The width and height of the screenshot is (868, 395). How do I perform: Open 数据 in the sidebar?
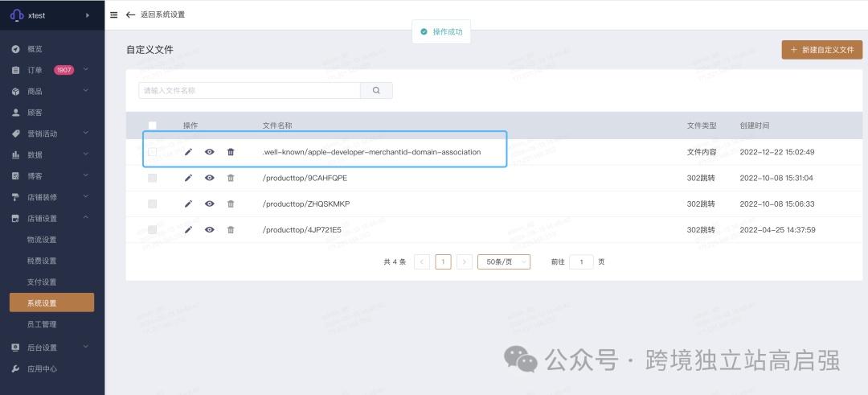[x=35, y=154]
